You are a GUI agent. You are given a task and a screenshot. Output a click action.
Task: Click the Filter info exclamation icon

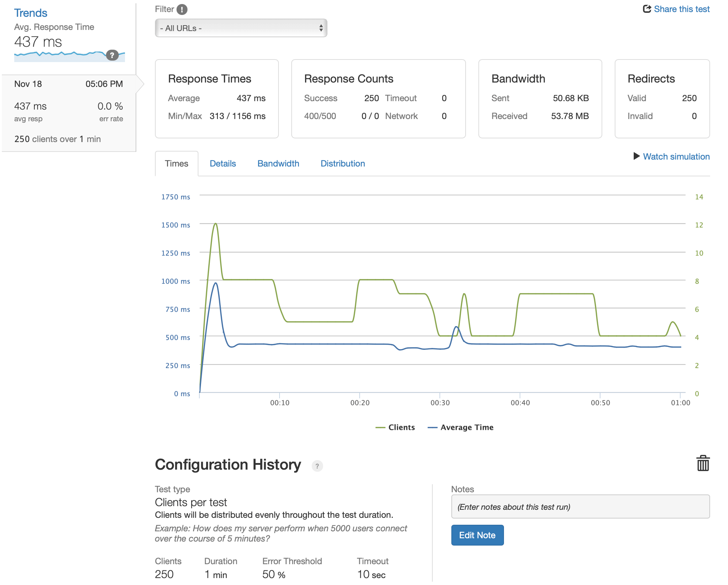(x=182, y=9)
